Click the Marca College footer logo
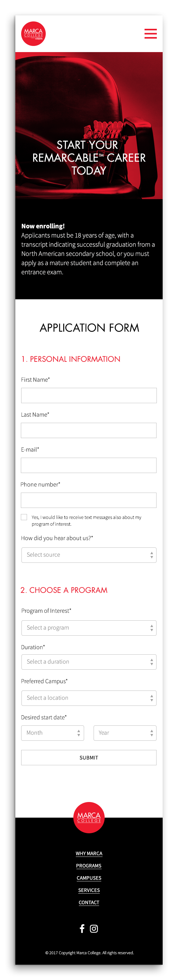 pyautogui.click(x=89, y=818)
